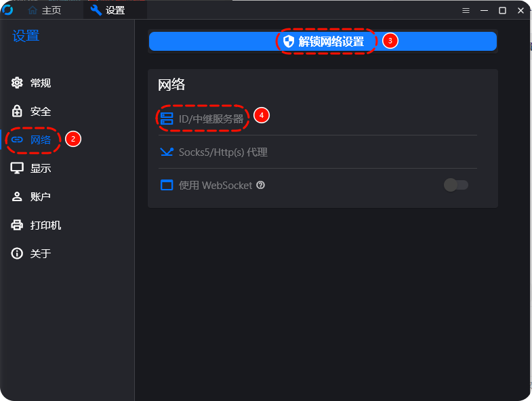The height and width of the screenshot is (401, 532).
Task: Open the hamburger menu in title bar
Action: 466,11
